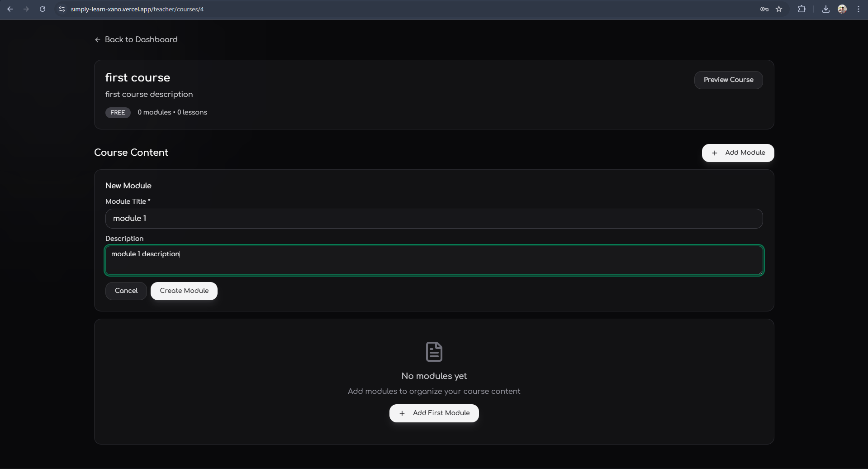Click the Preview Course button
The image size is (868, 469).
pos(728,80)
